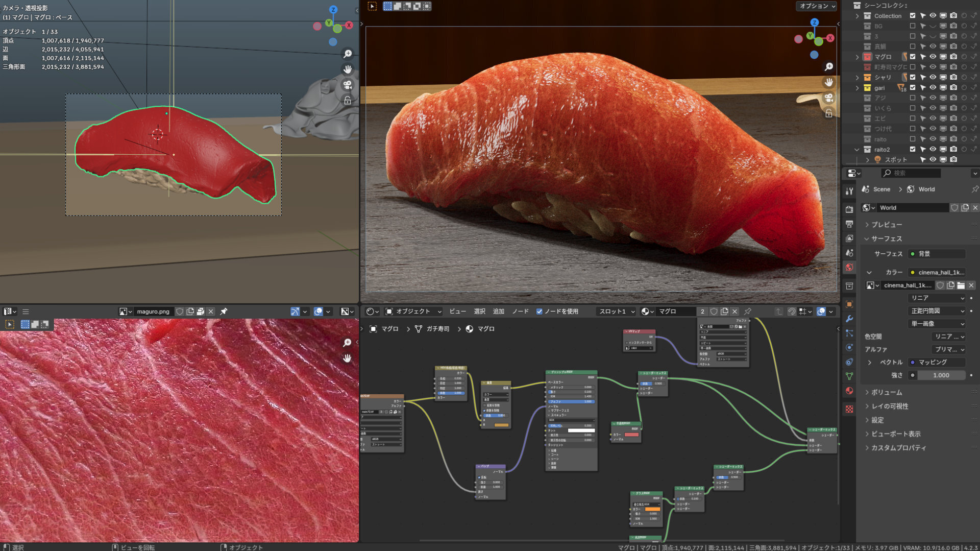
Task: Collapse the raito2 collection in outliner
Action: 857,150
